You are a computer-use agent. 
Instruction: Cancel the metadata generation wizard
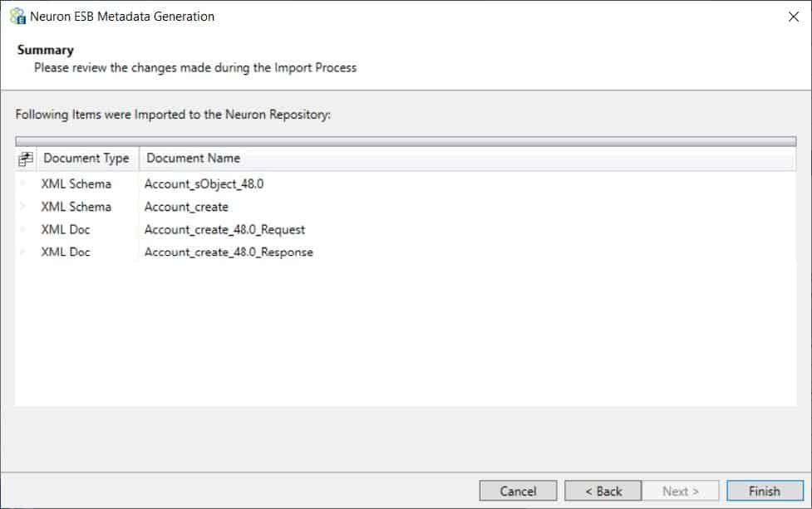pyautogui.click(x=518, y=491)
